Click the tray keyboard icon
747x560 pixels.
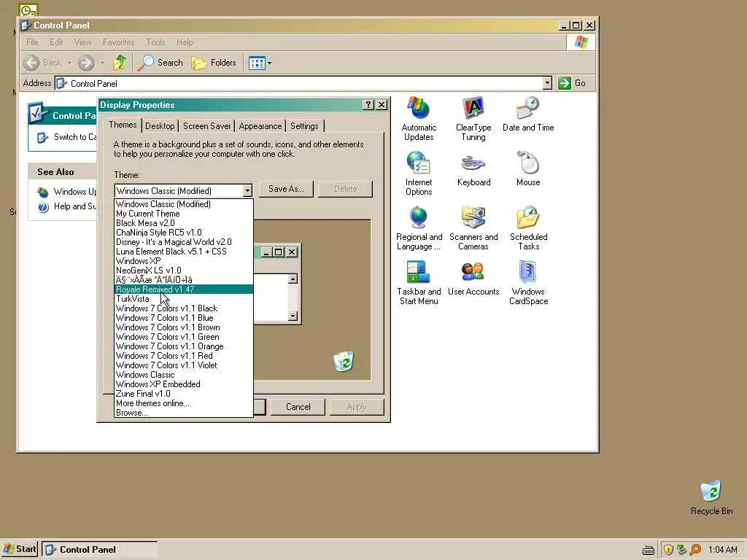pyautogui.click(x=648, y=550)
